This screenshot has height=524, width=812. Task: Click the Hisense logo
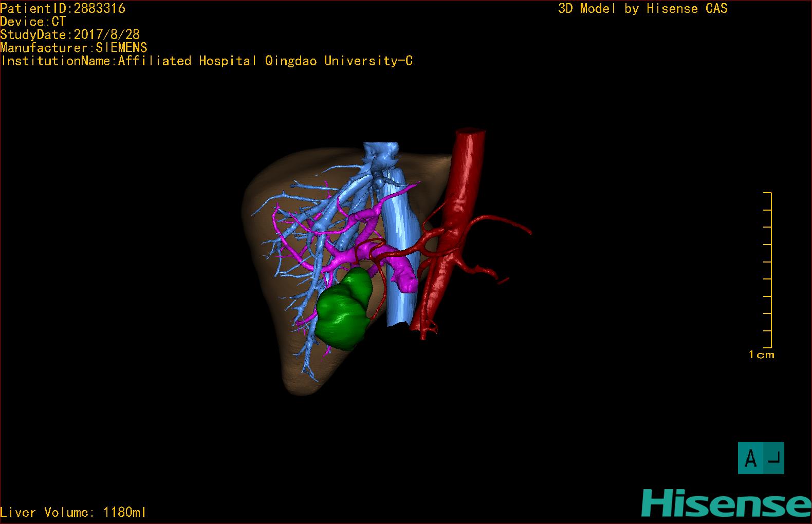click(726, 503)
